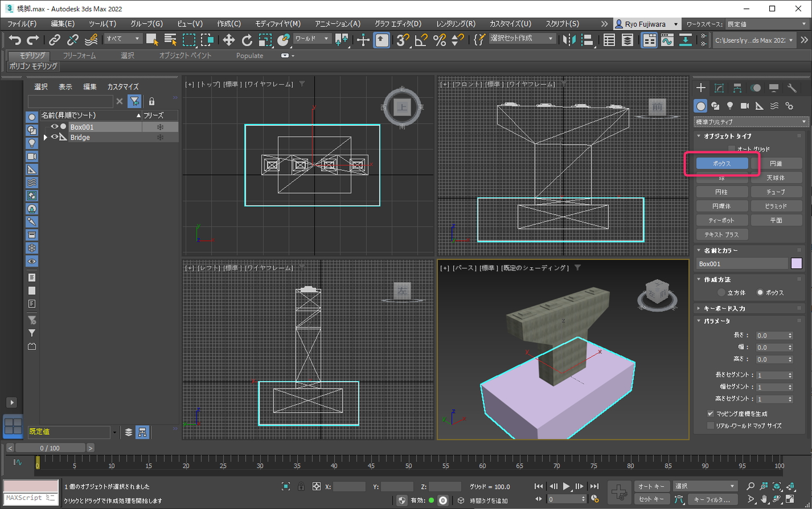Toggle the 3D Snaps icon
Screen dimensions: 812x509
[402, 39]
